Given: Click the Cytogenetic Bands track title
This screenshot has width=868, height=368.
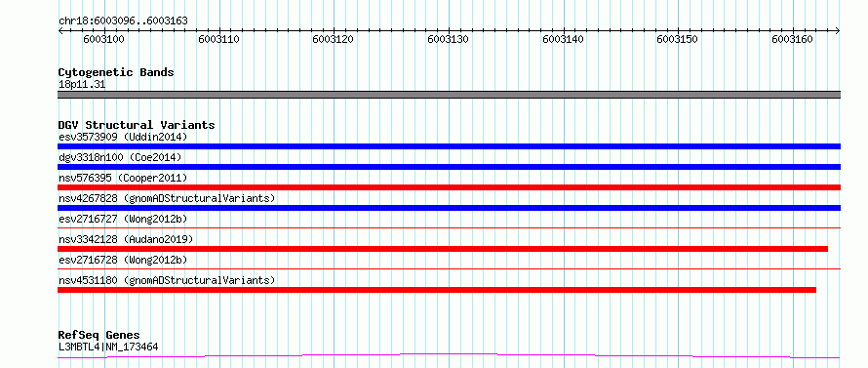Looking at the screenshot, I should pos(116,72).
